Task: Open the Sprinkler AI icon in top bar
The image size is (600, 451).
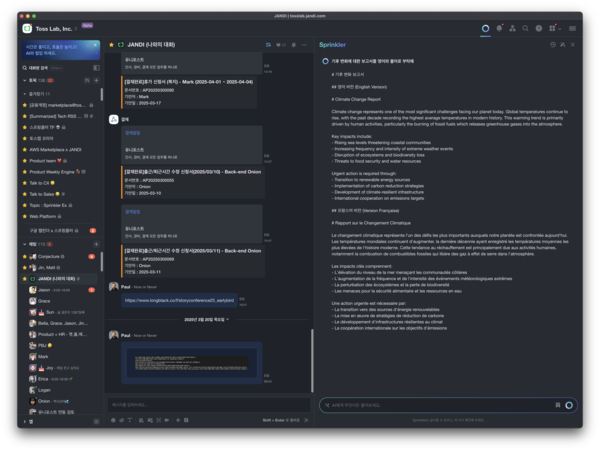Action: 485,29
